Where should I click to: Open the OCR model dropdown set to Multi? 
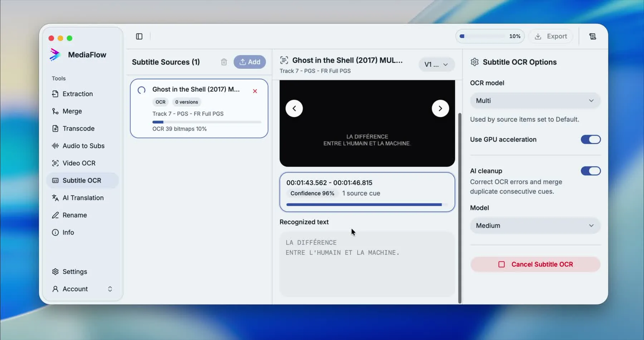click(535, 101)
